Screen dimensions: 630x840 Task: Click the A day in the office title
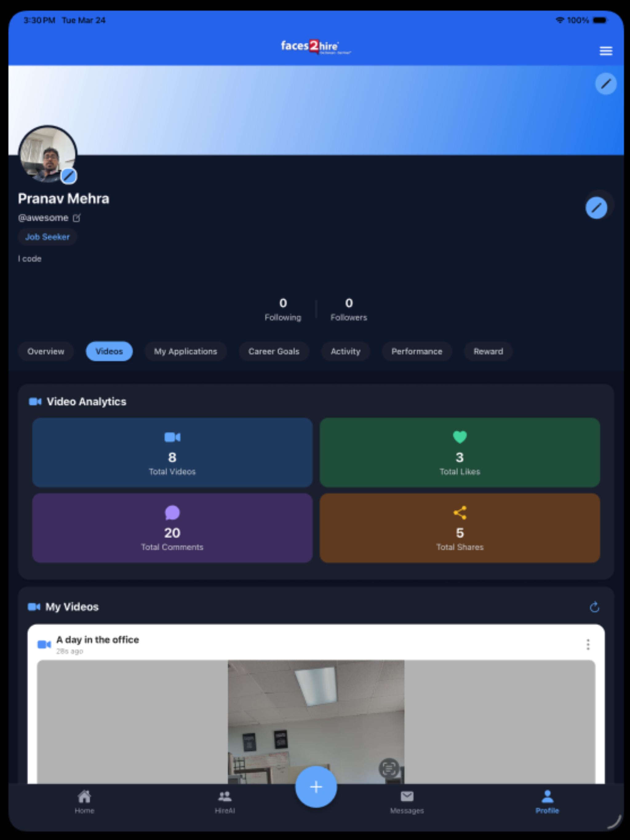[x=98, y=640]
